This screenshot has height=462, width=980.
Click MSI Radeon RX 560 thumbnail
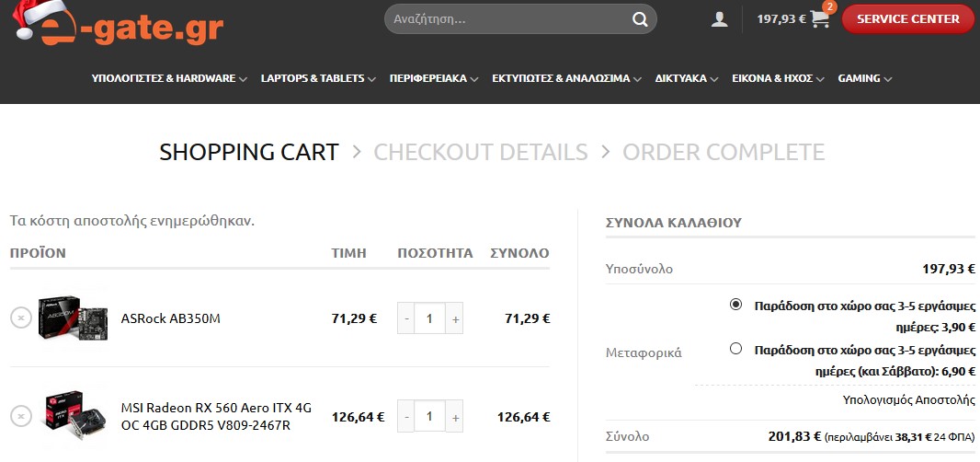tap(74, 416)
